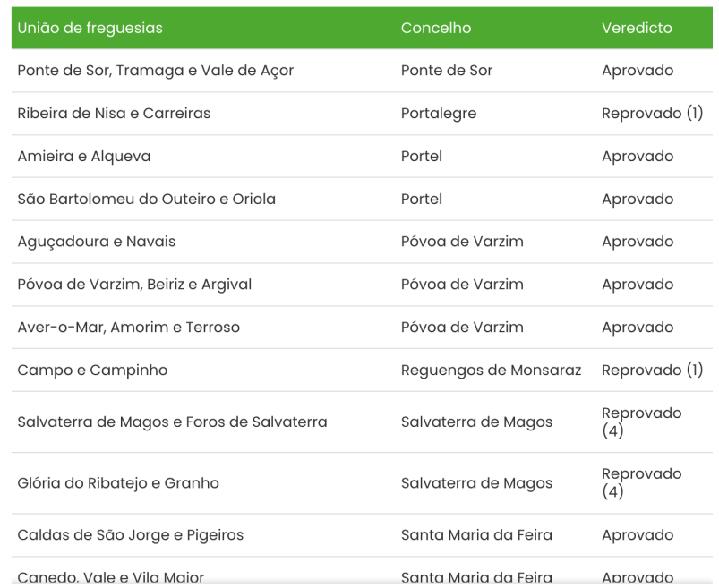Click the "Glória do Ribatejo e Granho" cell

[118, 483]
